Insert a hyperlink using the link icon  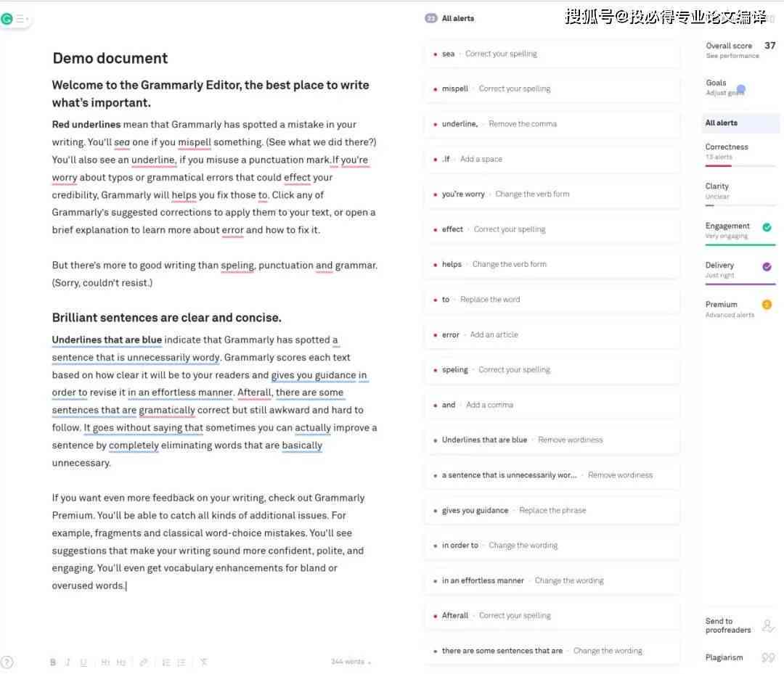(x=144, y=662)
